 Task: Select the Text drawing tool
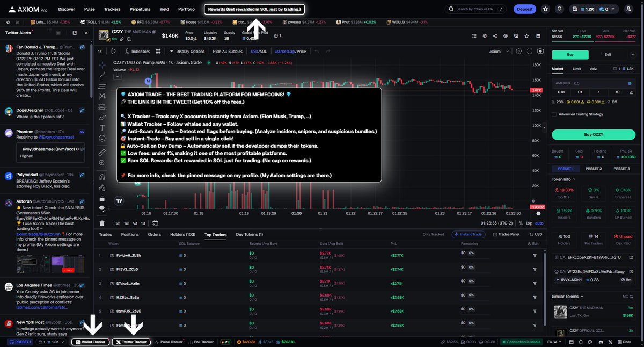pyautogui.click(x=102, y=128)
